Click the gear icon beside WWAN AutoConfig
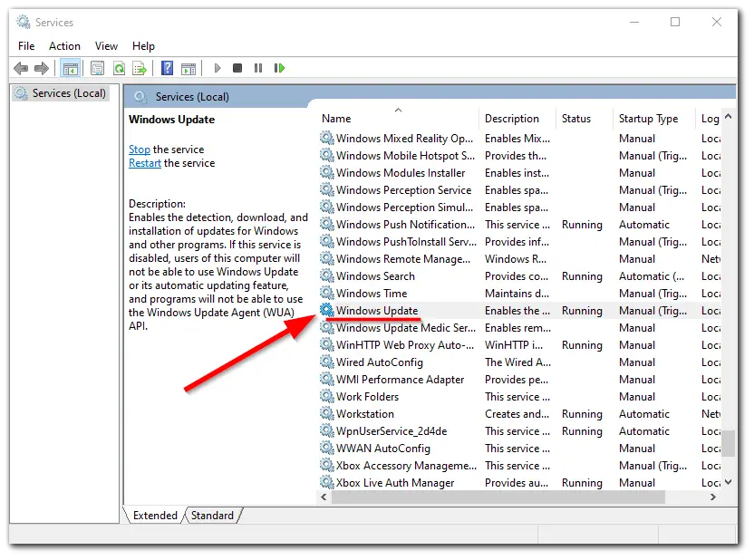Image resolution: width=754 pixels, height=560 pixels. point(327,448)
